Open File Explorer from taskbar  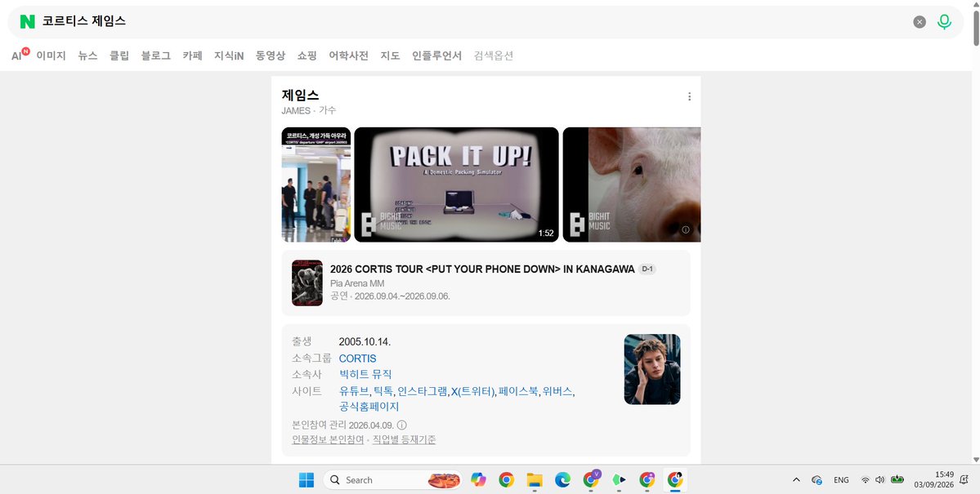click(535, 479)
